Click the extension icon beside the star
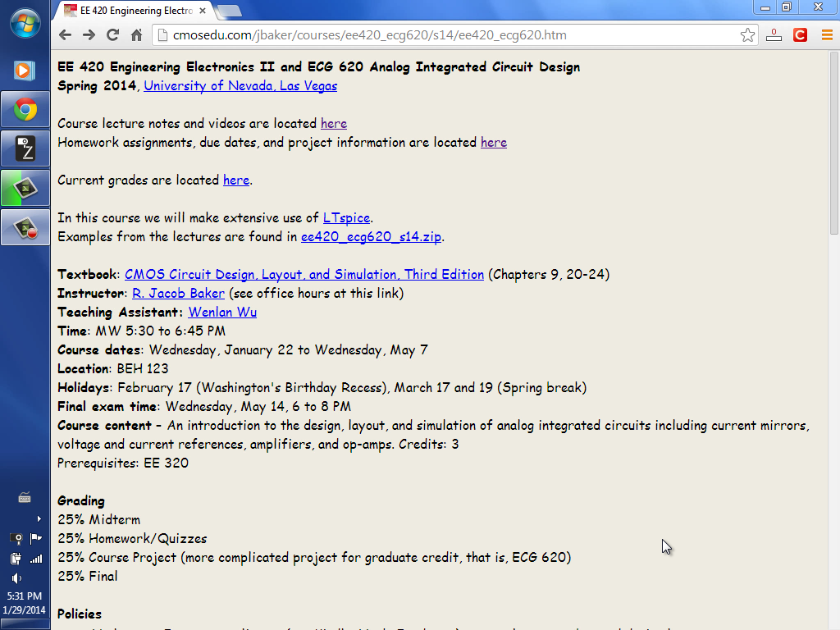This screenshot has height=630, width=840. [x=774, y=35]
